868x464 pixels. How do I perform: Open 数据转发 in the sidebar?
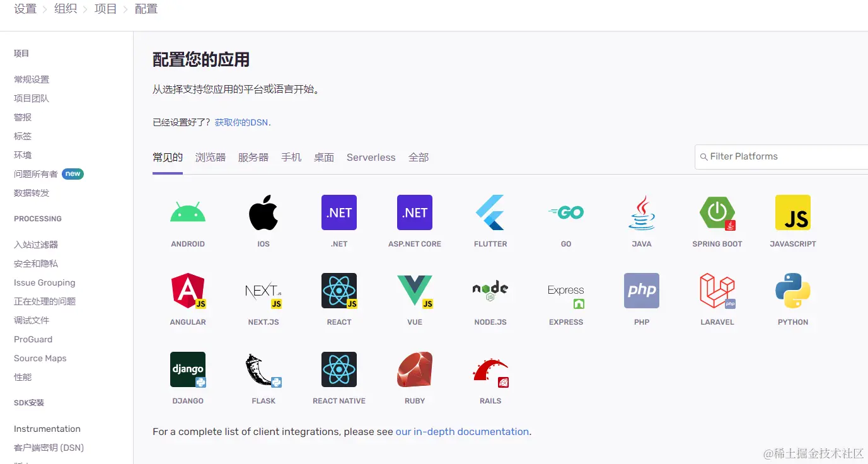click(x=32, y=193)
